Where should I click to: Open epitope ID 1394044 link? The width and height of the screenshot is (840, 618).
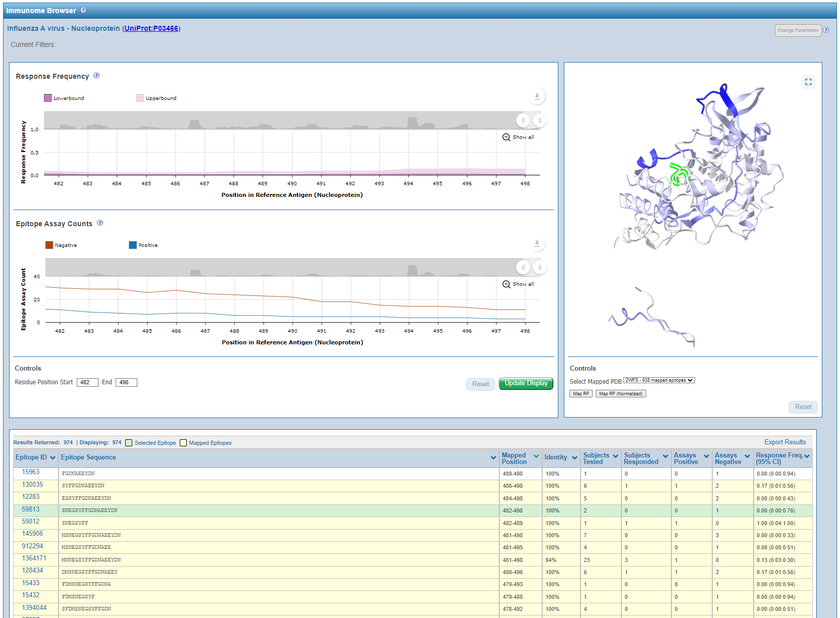point(34,608)
